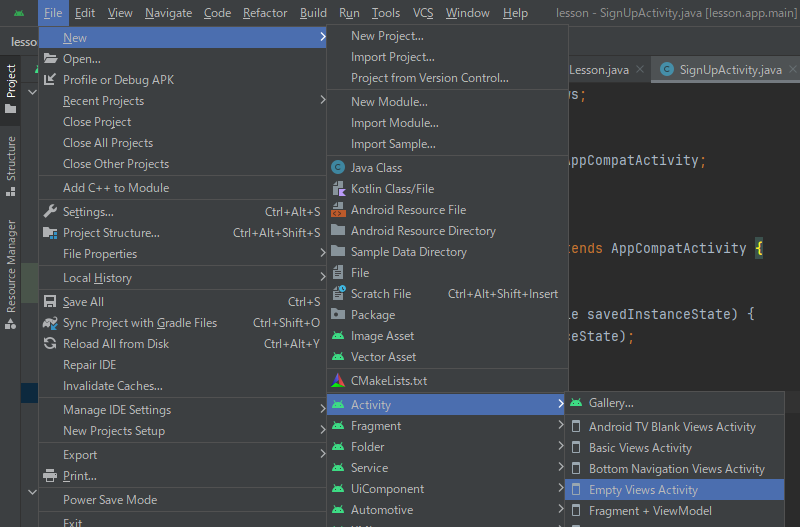
Task: Click the Android Studio logo icon
Action: [x=19, y=13]
